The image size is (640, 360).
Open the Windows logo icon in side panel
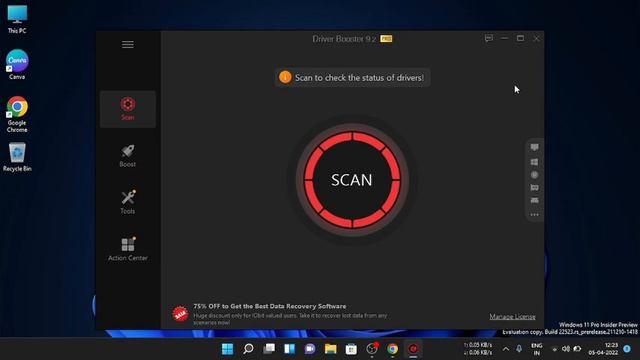coord(534,162)
